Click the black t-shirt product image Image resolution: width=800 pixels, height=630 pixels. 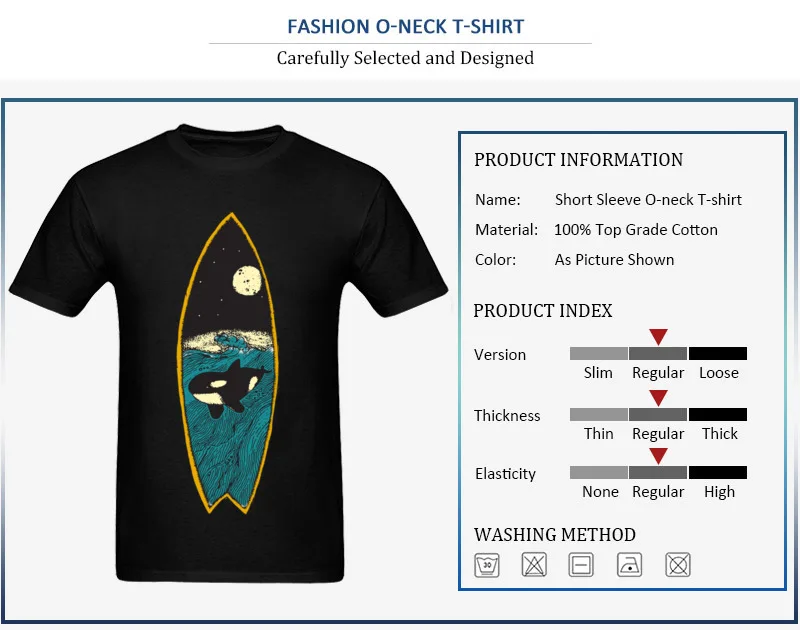click(x=229, y=353)
